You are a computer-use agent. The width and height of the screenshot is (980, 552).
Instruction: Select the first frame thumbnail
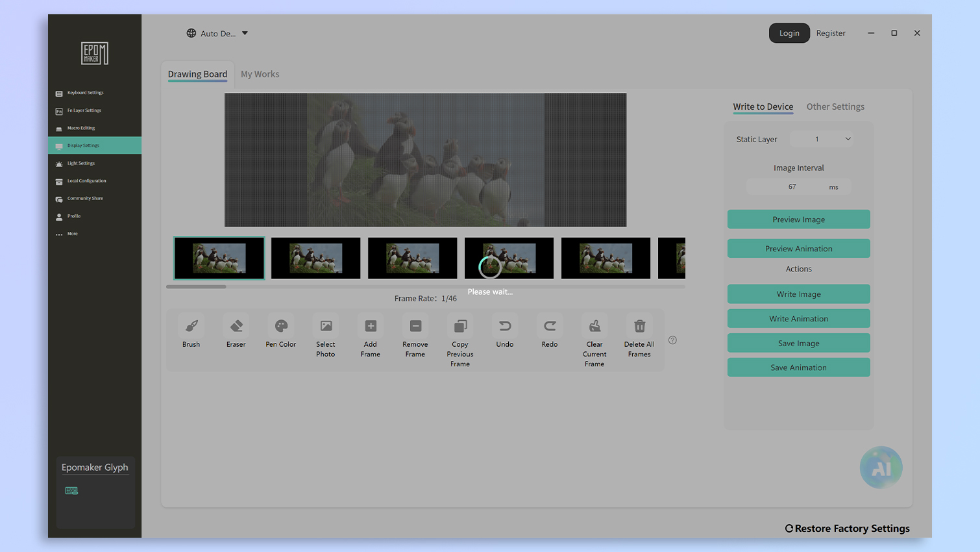tap(219, 258)
